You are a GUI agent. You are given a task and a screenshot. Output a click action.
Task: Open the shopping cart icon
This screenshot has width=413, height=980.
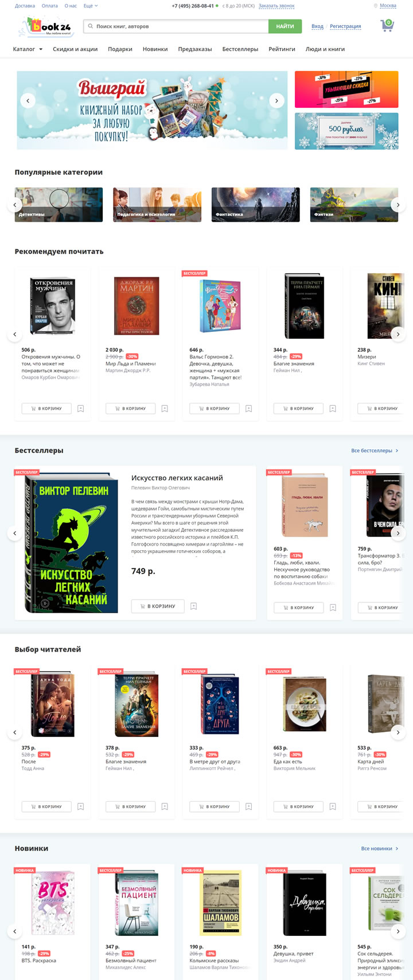point(387,26)
